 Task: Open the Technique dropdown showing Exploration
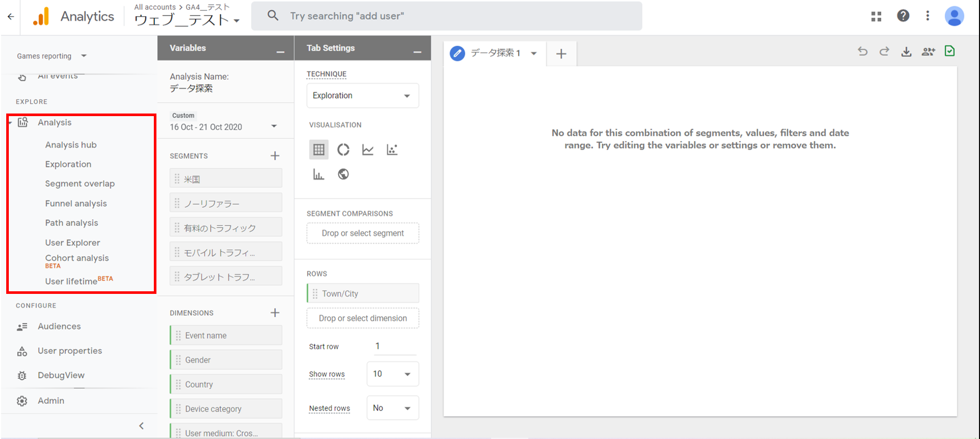pos(363,95)
